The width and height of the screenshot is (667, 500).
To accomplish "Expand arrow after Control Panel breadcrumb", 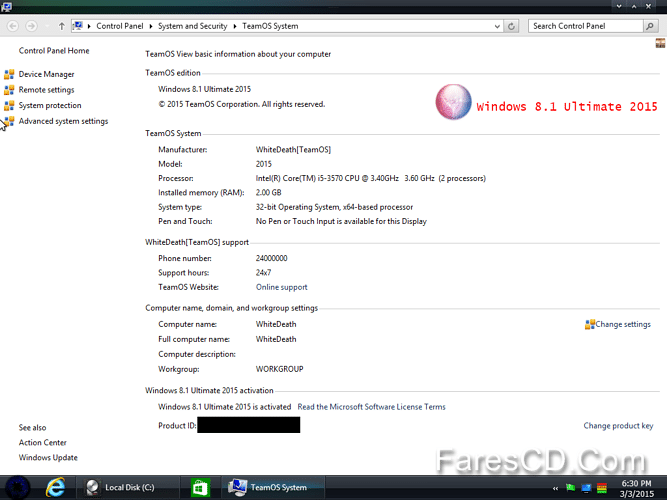I will point(151,26).
